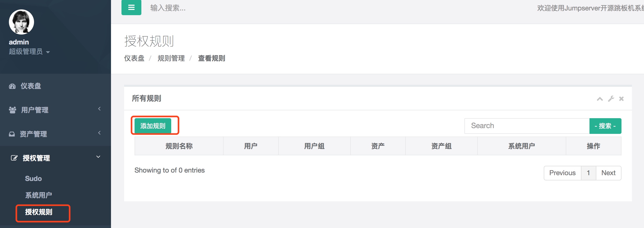This screenshot has width=644, height=228.
Task: Collapse the 授权管理 menu chevron
Action: [98, 157]
